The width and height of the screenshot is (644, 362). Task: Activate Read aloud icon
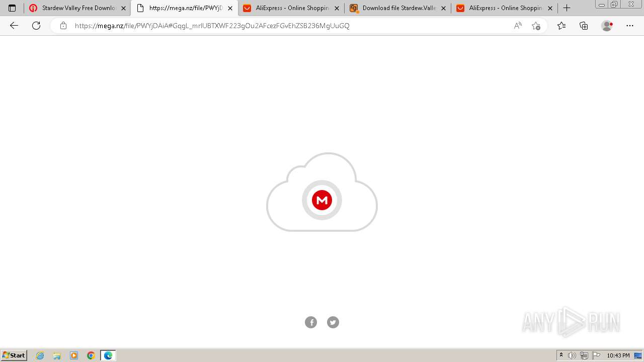(x=518, y=26)
